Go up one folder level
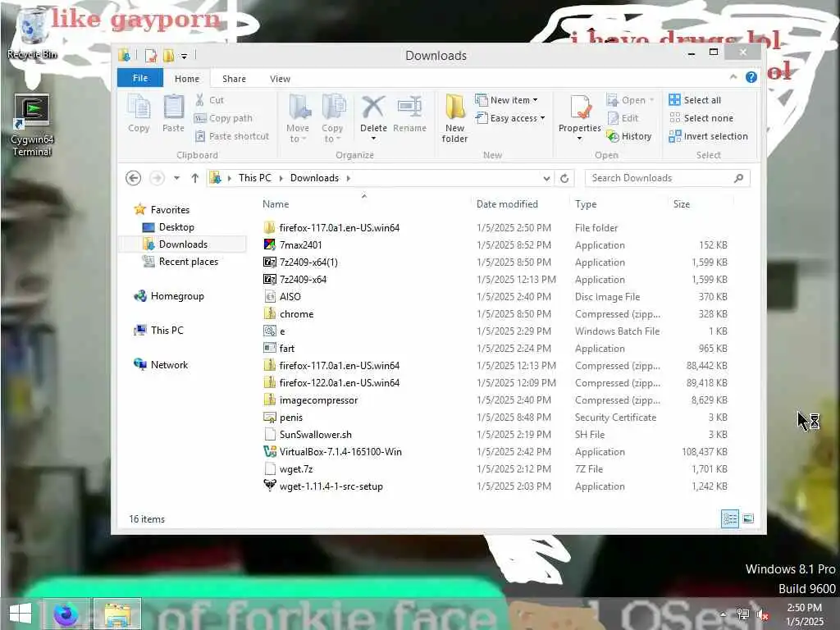The image size is (840, 630). pos(195,178)
